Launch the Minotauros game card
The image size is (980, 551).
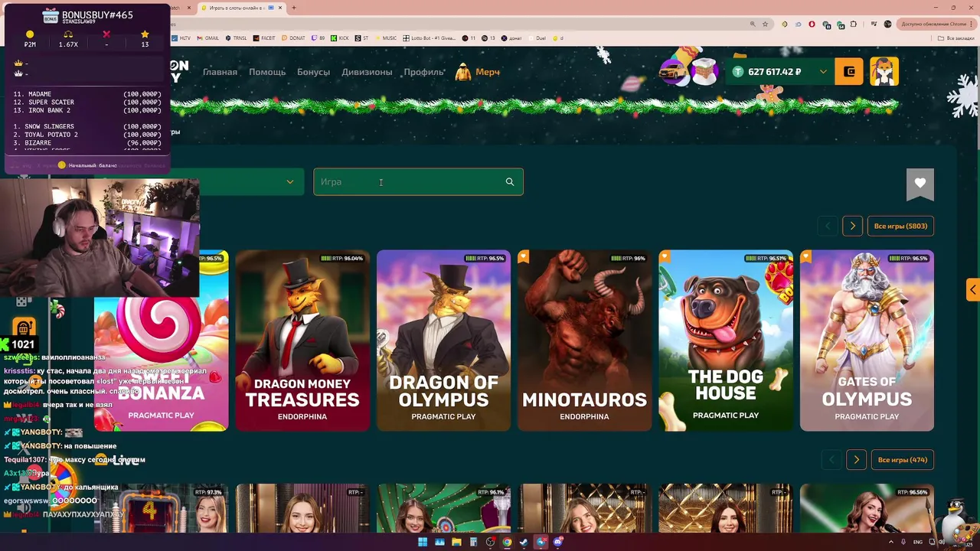point(584,341)
